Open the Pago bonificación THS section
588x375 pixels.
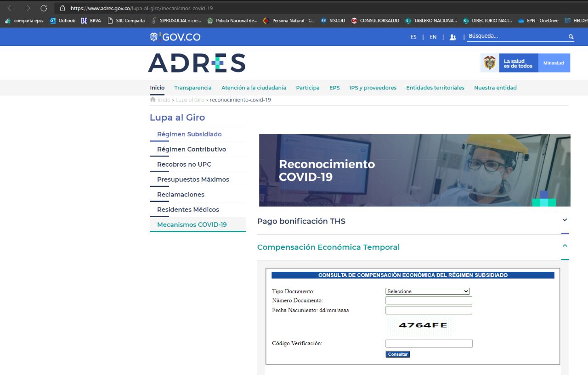pyautogui.click(x=301, y=221)
